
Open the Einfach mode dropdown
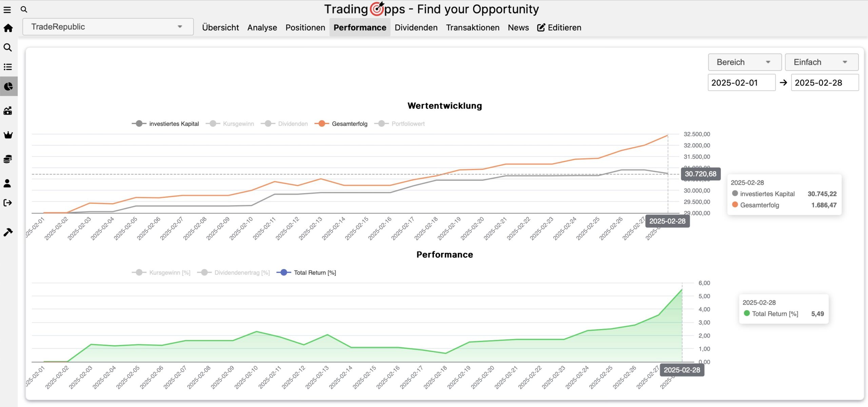822,62
